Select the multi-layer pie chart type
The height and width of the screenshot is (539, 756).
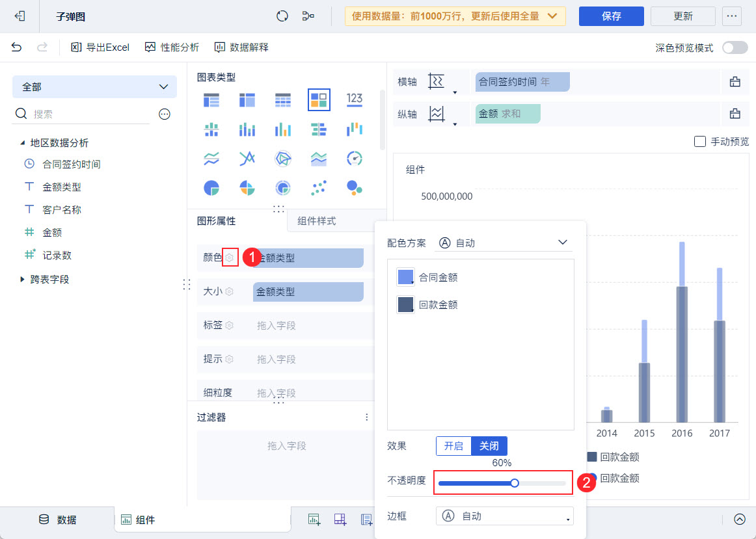tap(282, 188)
